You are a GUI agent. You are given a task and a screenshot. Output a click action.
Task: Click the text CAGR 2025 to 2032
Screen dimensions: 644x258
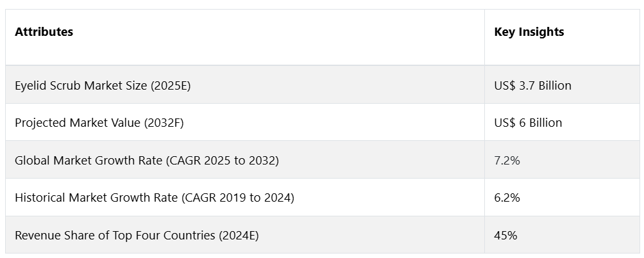click(222, 161)
